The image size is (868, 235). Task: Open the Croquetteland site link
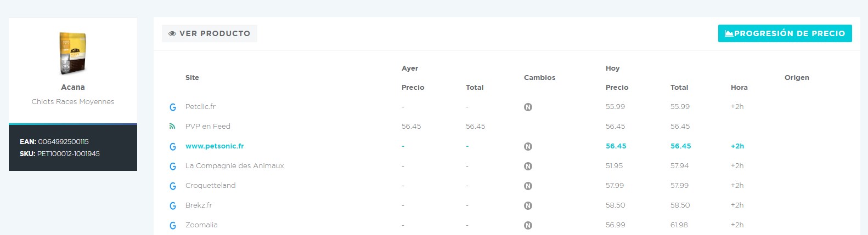[211, 186]
